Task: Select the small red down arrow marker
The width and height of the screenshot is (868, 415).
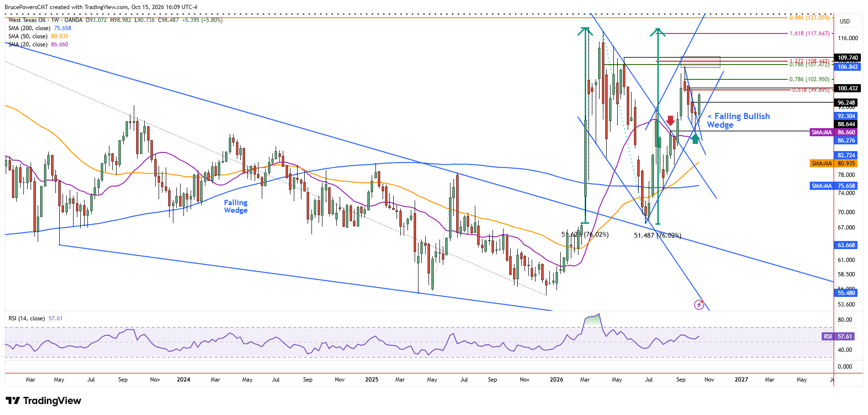Action: pos(671,120)
